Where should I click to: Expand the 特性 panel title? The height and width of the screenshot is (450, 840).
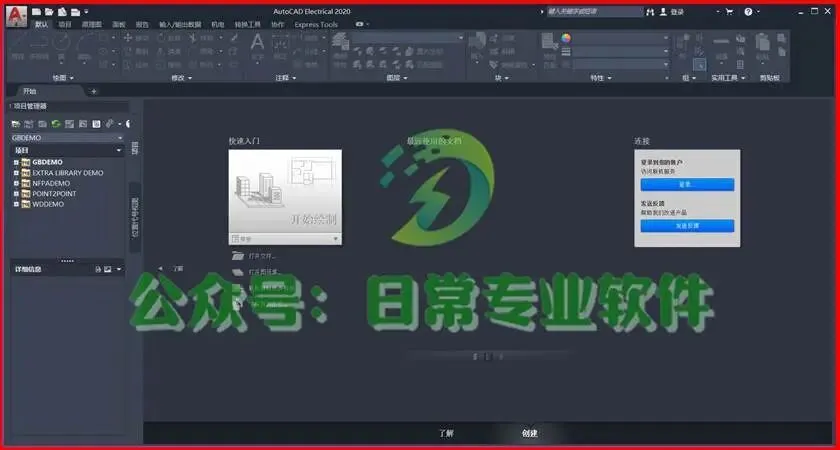click(600, 78)
